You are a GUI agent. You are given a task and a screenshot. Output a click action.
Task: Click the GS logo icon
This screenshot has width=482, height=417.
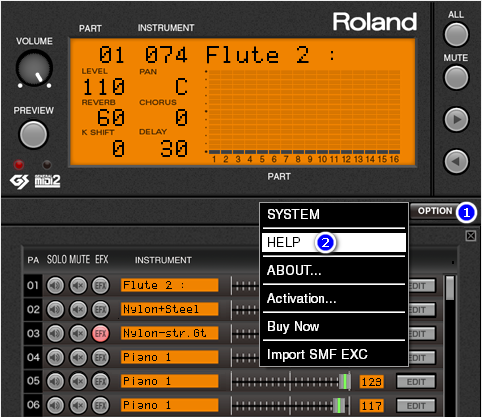(19, 181)
